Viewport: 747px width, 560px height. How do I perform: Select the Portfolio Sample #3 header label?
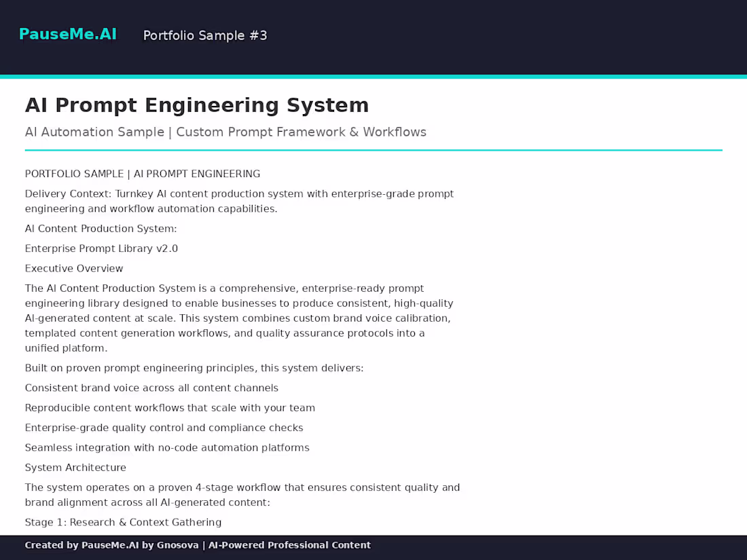point(204,35)
